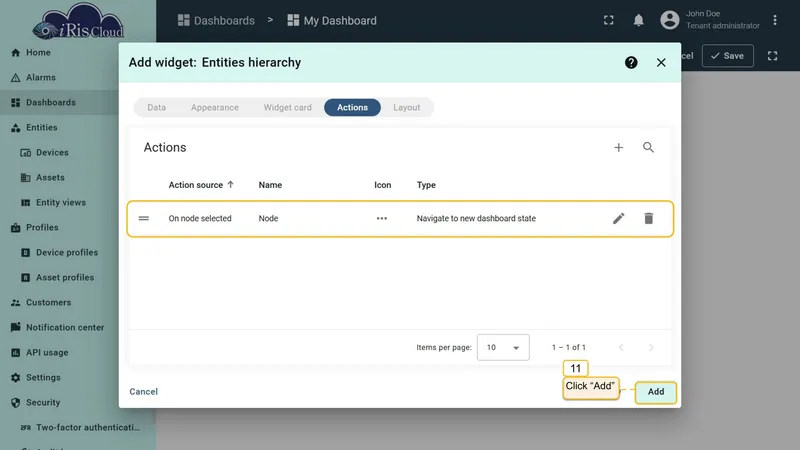
Task: Click 'On node selected' cell
Action: click(x=200, y=218)
